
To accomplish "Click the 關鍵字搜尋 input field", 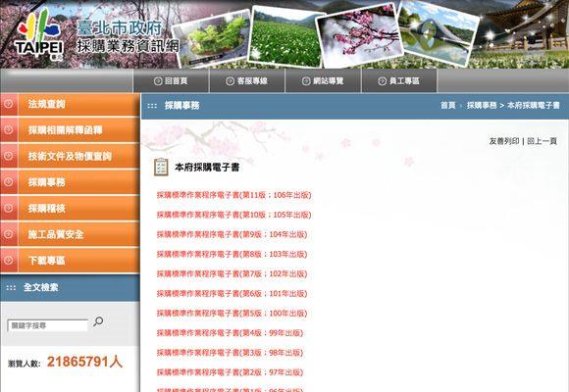I will tap(47, 325).
